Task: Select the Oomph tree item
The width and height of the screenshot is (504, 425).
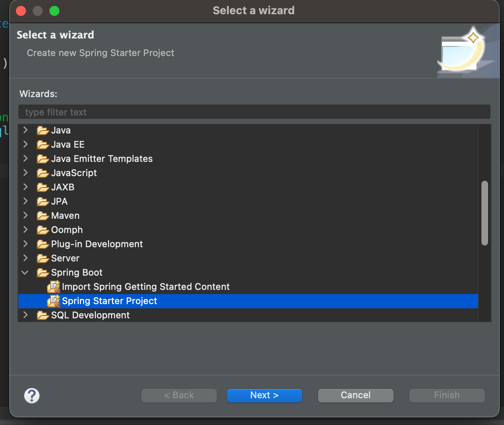Action: tap(67, 230)
